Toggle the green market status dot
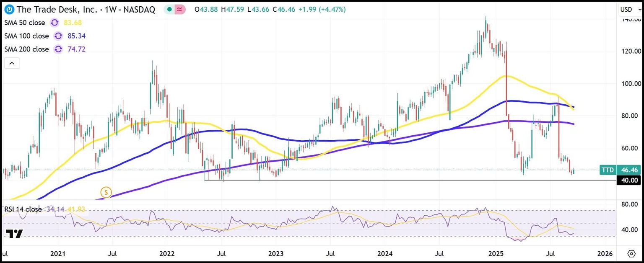The width and height of the screenshot is (644, 263). [169, 9]
